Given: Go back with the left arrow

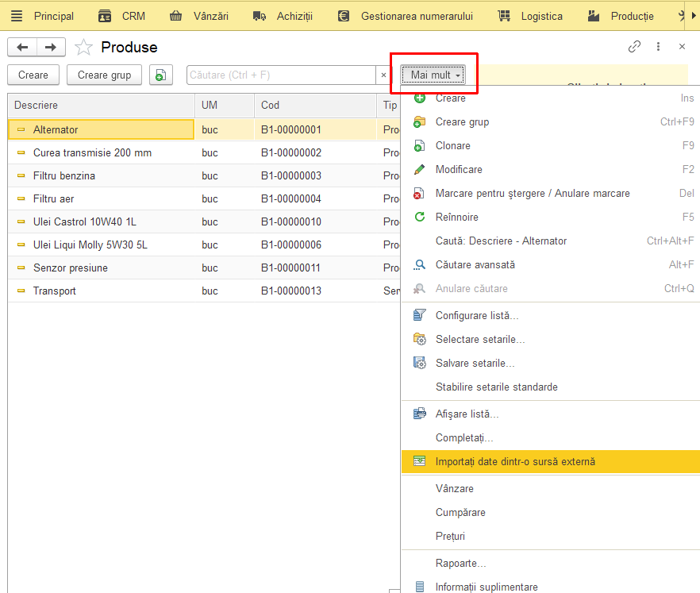Looking at the screenshot, I should (x=22, y=47).
